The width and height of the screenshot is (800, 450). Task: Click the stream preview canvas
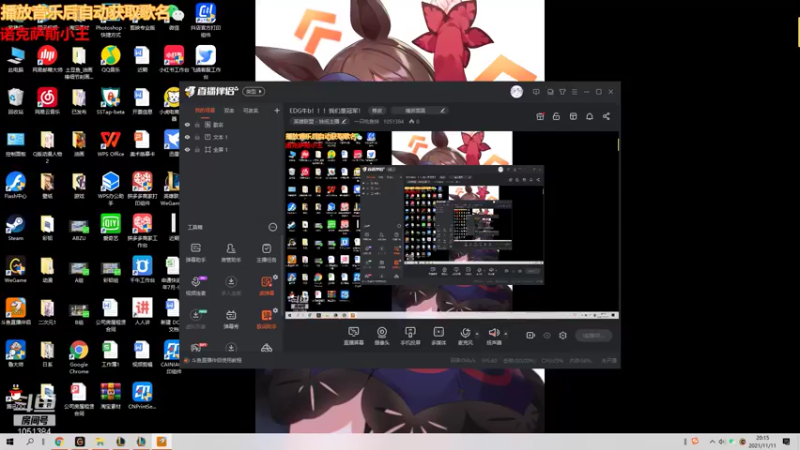pos(452,225)
